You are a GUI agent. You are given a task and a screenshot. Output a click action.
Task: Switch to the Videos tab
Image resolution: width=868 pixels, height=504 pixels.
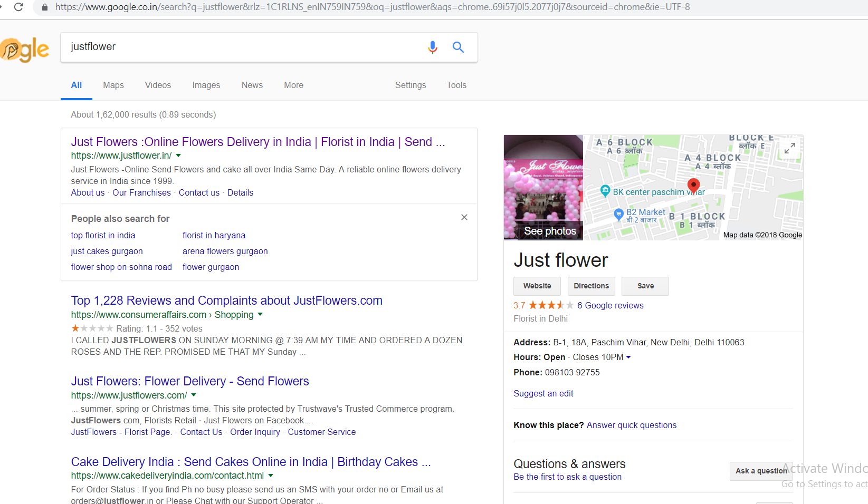click(x=158, y=85)
